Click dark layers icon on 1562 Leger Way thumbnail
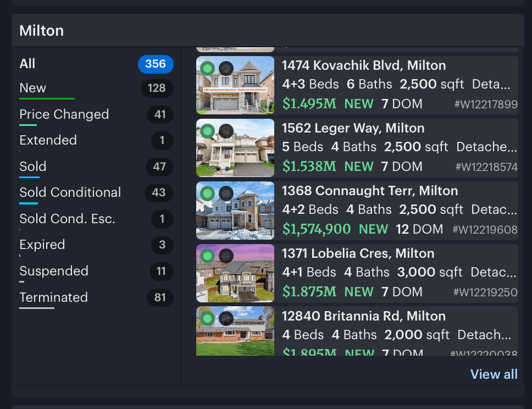This screenshot has width=532, height=409. point(226,131)
